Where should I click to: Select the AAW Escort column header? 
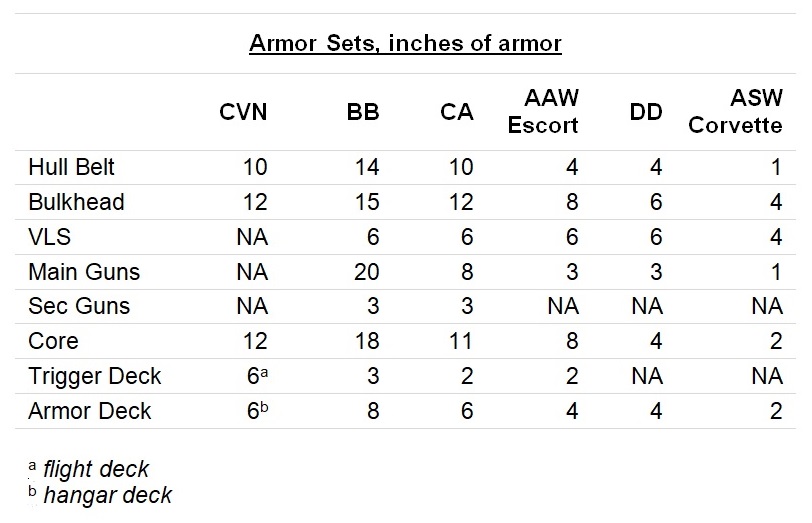(x=543, y=111)
